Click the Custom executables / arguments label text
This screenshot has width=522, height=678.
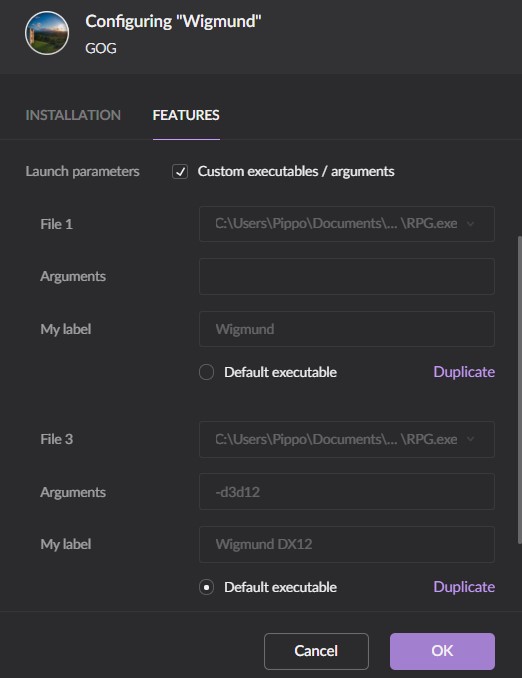296,172
